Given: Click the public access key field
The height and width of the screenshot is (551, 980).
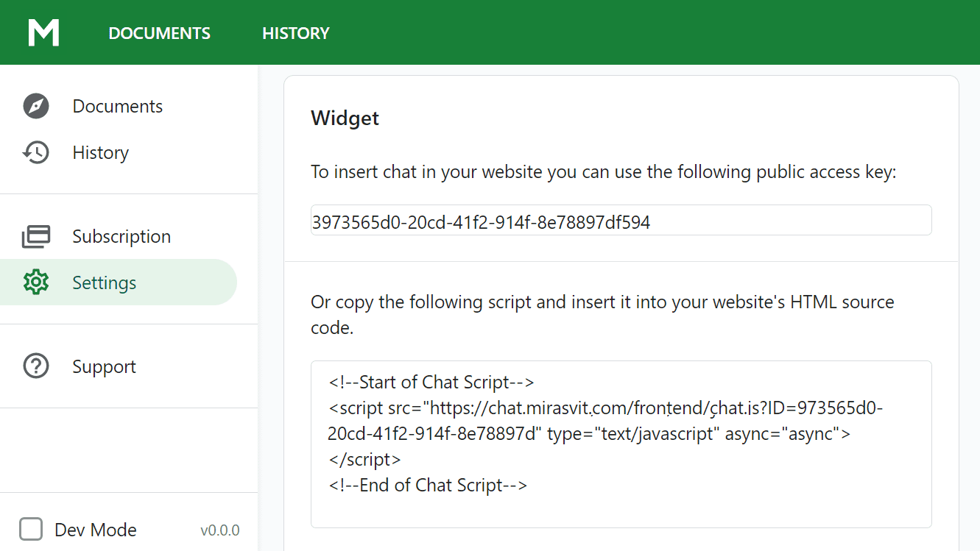Looking at the screenshot, I should 621,221.
